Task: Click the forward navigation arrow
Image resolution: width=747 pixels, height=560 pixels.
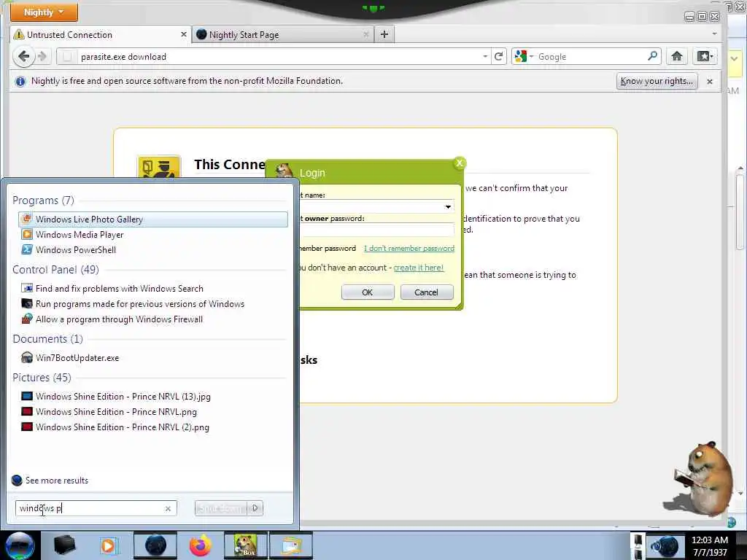Action: pos(42,57)
